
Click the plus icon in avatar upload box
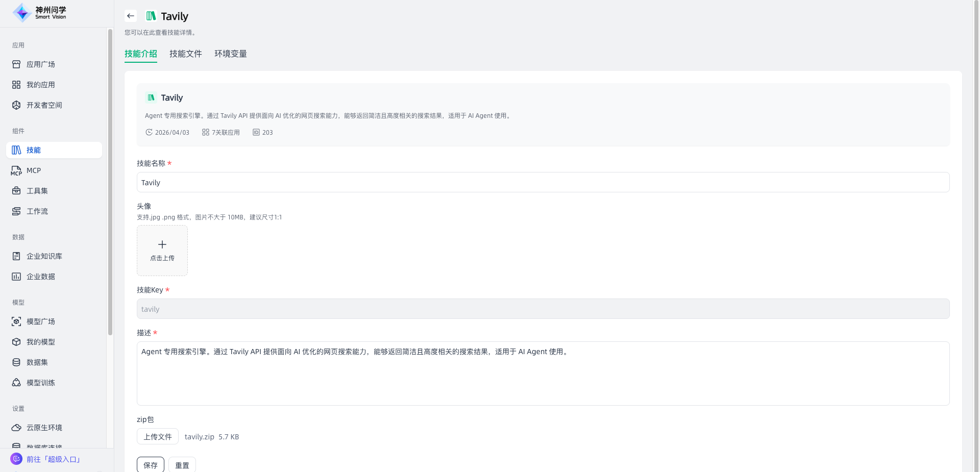162,244
